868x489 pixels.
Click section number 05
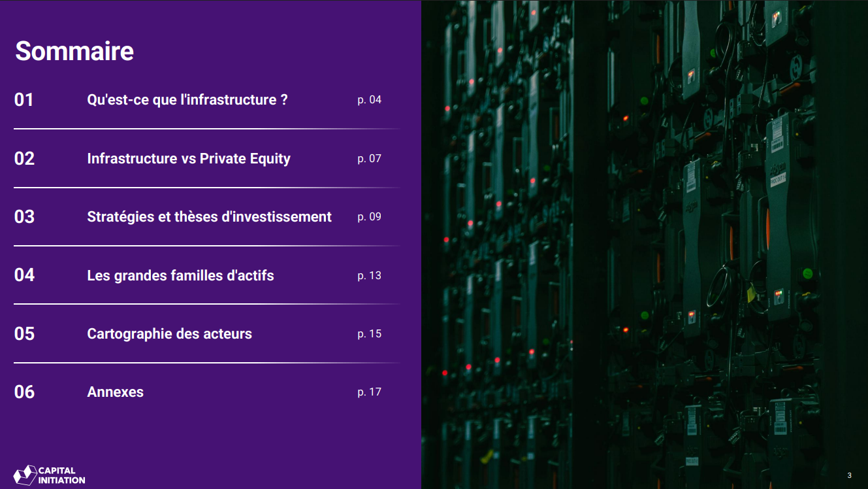[x=24, y=334]
